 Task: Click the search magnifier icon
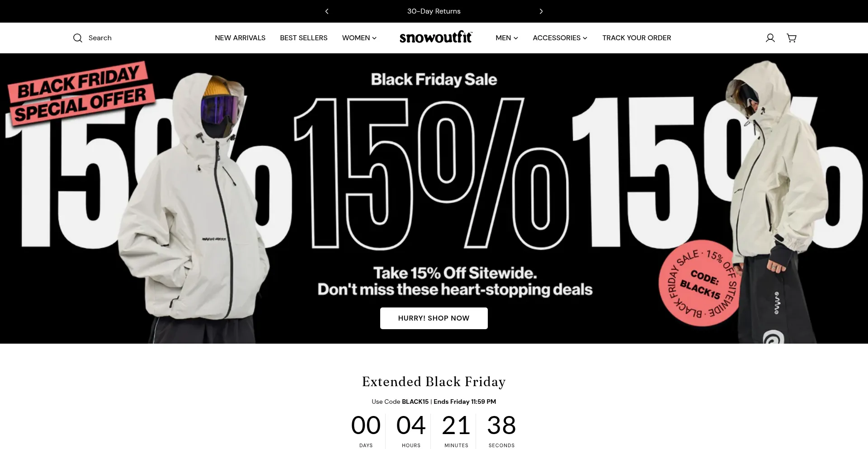tap(78, 38)
